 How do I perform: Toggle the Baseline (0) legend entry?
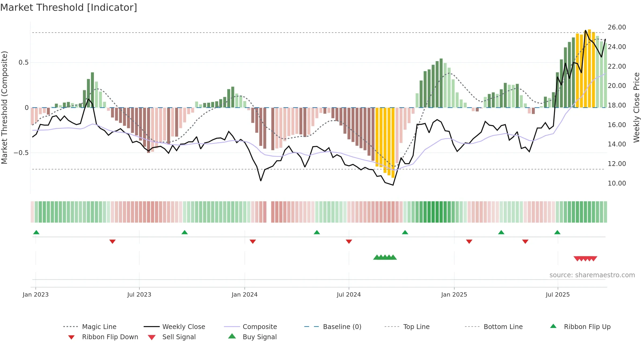[x=333, y=327]
